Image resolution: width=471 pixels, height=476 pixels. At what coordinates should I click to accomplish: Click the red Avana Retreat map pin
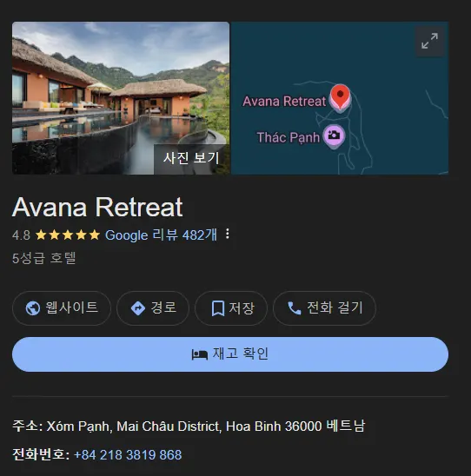click(340, 97)
